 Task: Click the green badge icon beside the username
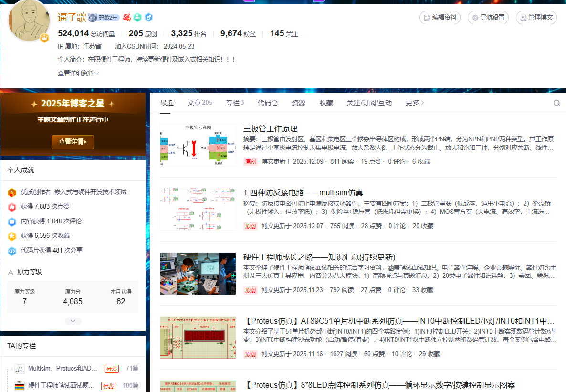click(137, 17)
